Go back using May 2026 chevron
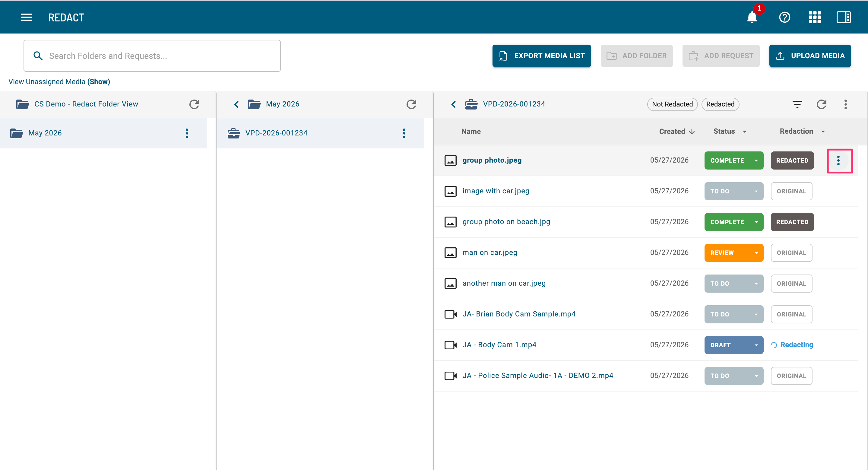Screen dimensions: 868x470 236,104
